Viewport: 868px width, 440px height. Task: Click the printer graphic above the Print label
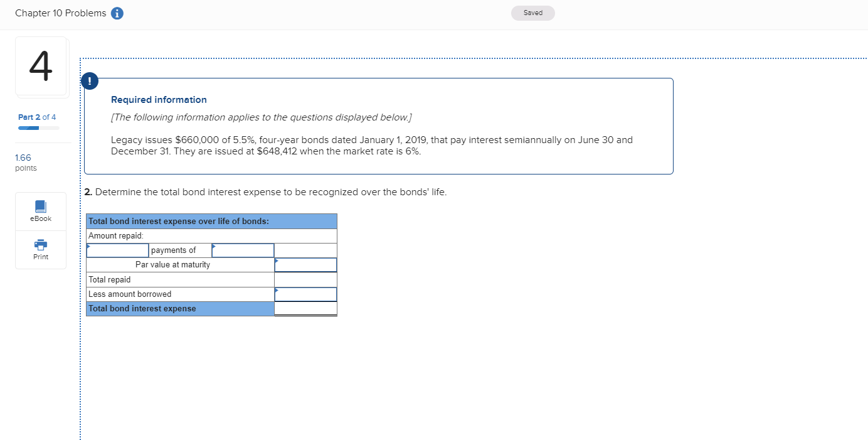[40, 245]
